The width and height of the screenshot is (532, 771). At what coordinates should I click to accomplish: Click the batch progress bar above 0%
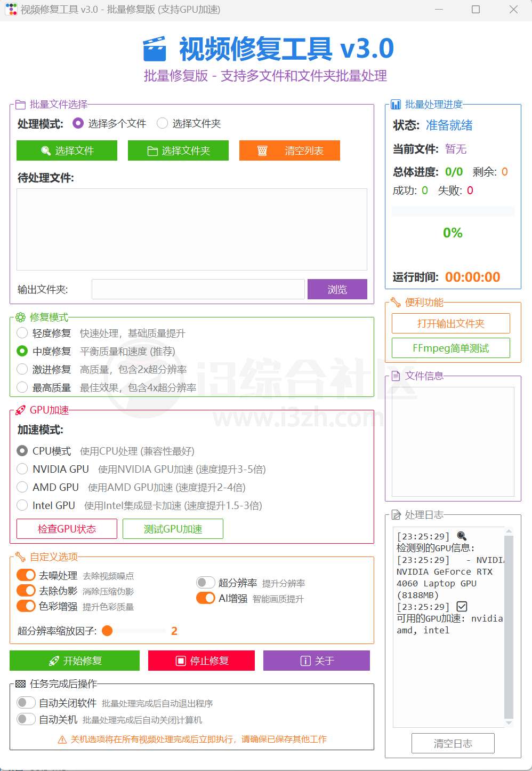[x=453, y=211]
